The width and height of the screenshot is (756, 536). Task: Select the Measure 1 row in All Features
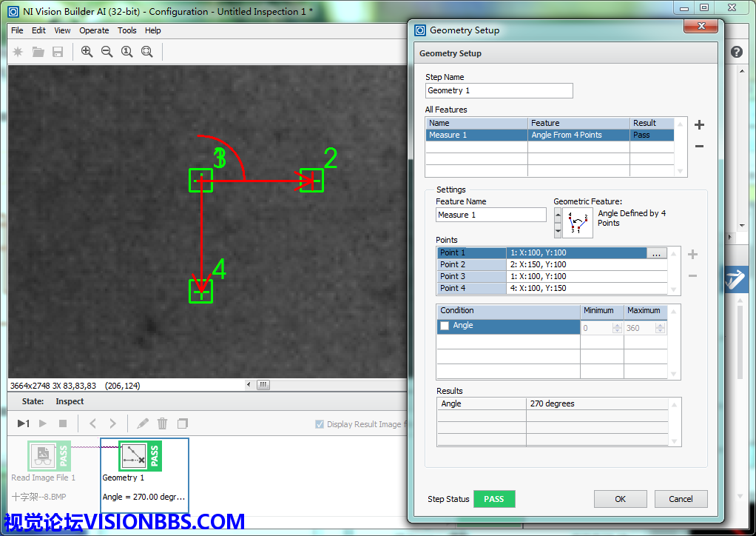tap(549, 135)
